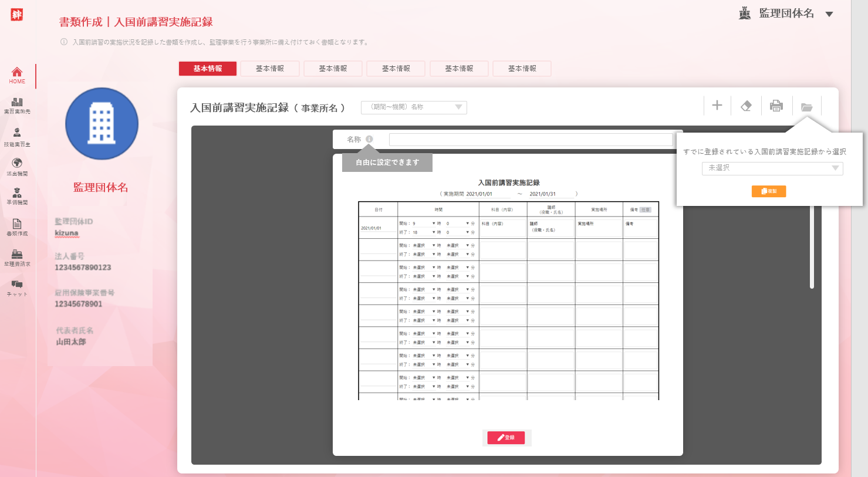Click the eraser icon to clear form

click(x=746, y=106)
